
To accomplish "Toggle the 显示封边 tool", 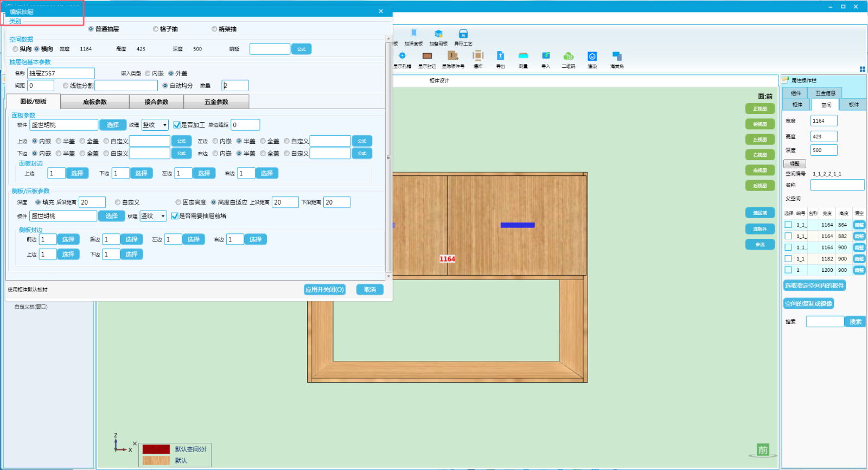I will click(x=427, y=55).
